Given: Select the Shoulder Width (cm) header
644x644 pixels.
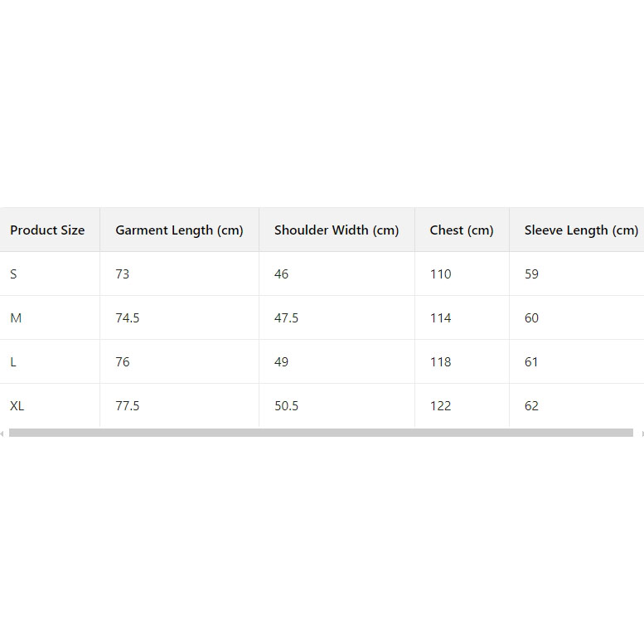Looking at the screenshot, I should coord(337,230).
